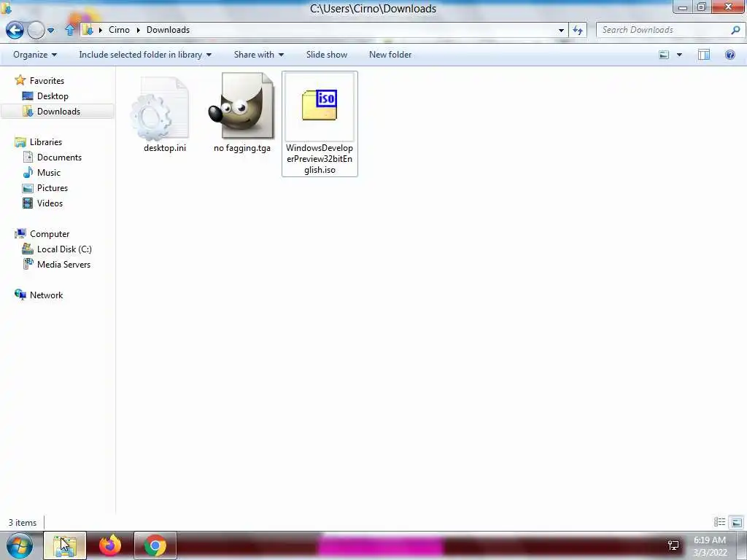Viewport: 747px width, 560px height.
Task: Click the Documents library icon
Action: point(28,157)
